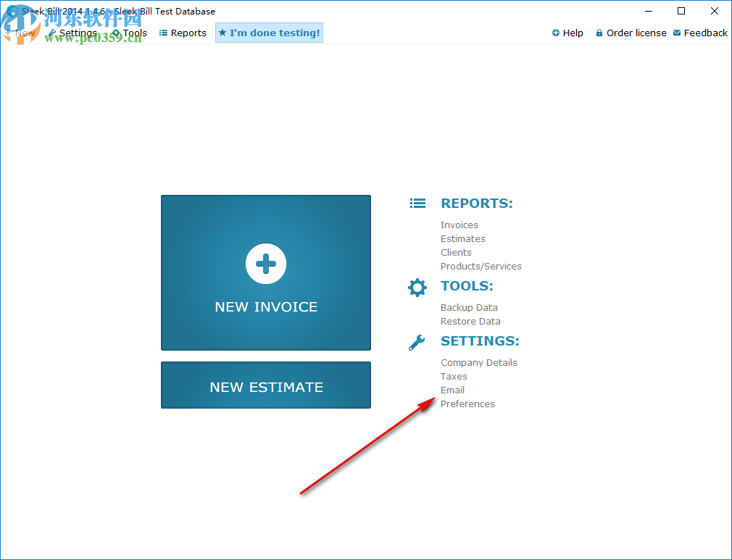Screen dimensions: 732x560
Task: Click the SETTINGS: heading
Action: [480, 341]
